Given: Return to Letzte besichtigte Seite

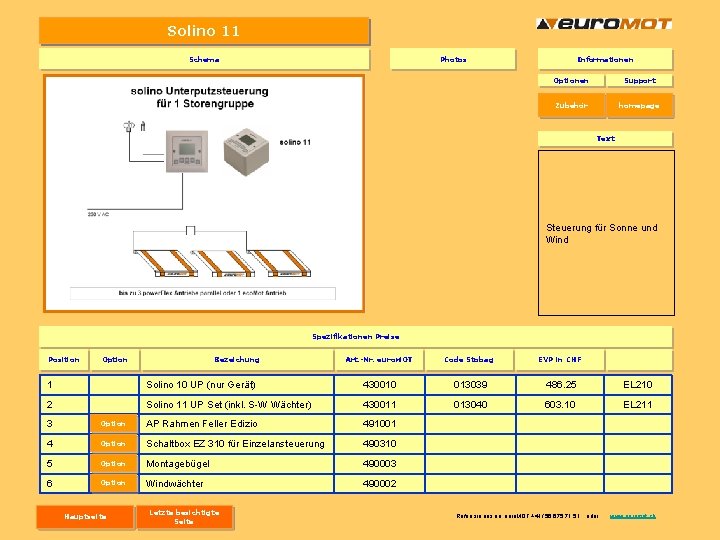Looking at the screenshot, I should tap(184, 517).
